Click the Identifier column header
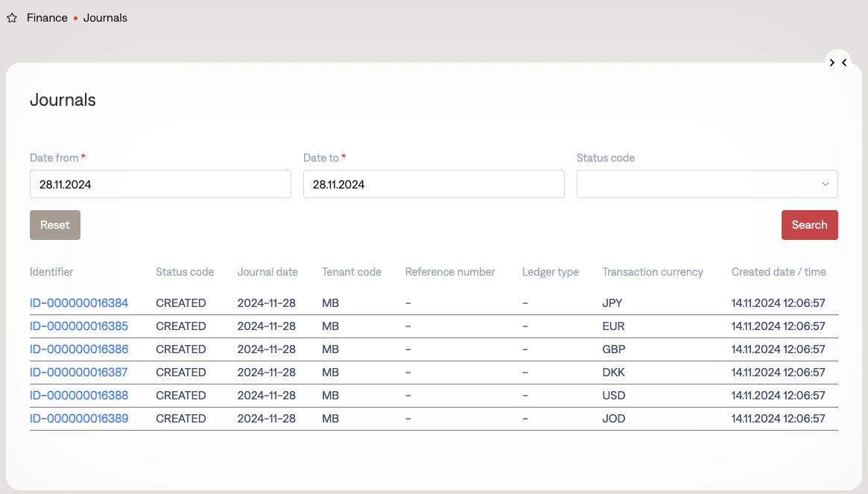 point(51,272)
